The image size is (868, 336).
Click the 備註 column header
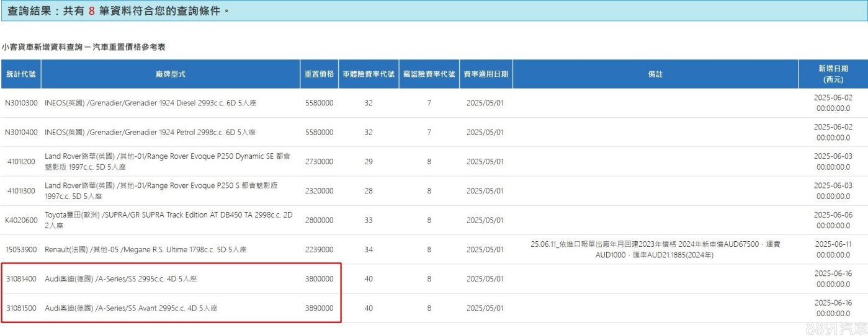tap(656, 74)
